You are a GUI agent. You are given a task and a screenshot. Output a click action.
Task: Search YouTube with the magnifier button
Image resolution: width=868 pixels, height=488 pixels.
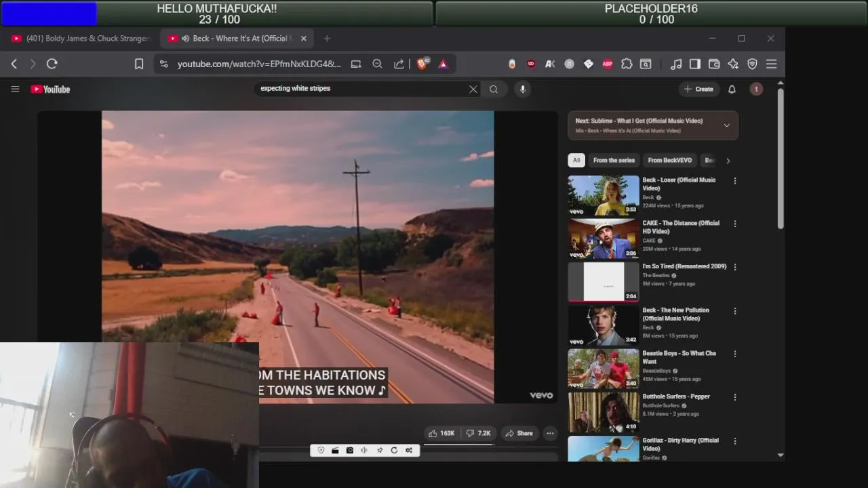(x=494, y=89)
